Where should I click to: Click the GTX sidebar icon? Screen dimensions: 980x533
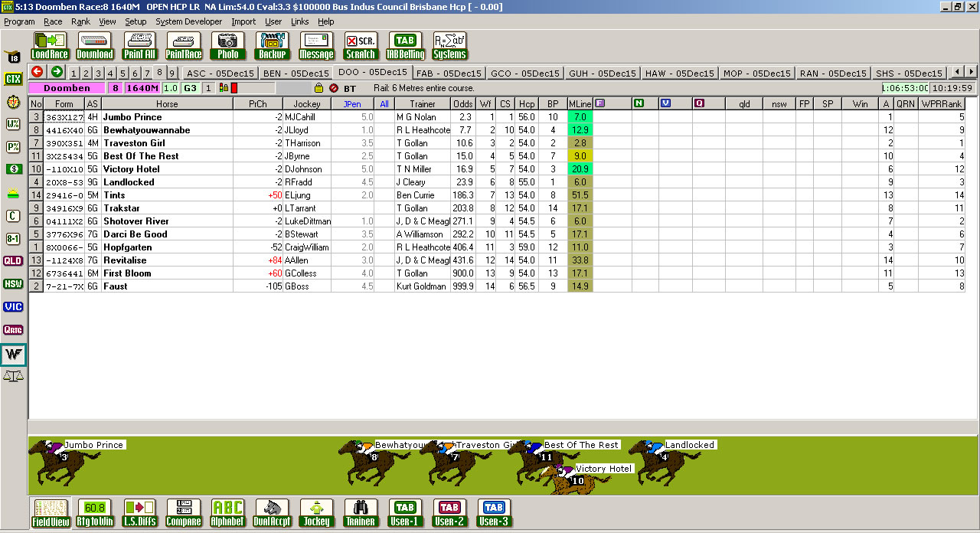click(13, 79)
